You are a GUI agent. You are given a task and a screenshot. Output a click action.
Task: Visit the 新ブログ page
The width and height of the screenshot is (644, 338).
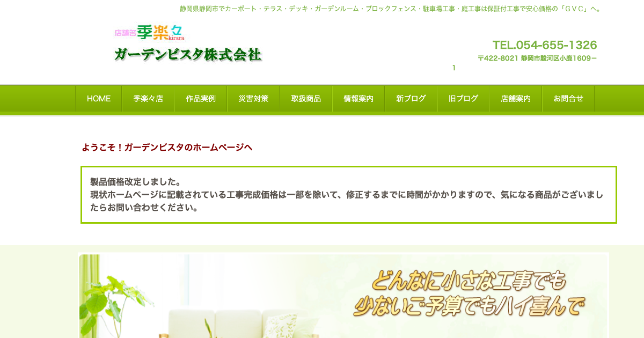point(411,99)
